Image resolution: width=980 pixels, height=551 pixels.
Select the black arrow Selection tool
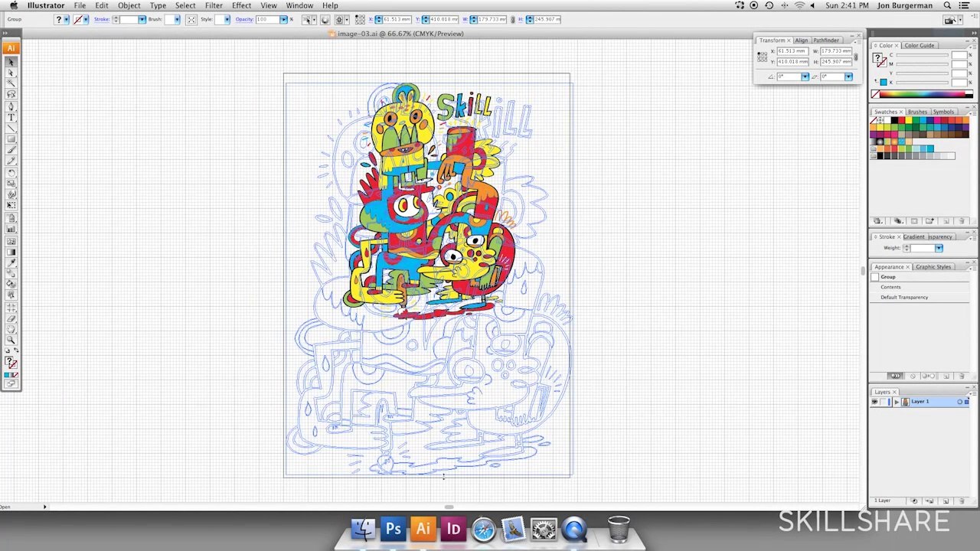[11, 62]
